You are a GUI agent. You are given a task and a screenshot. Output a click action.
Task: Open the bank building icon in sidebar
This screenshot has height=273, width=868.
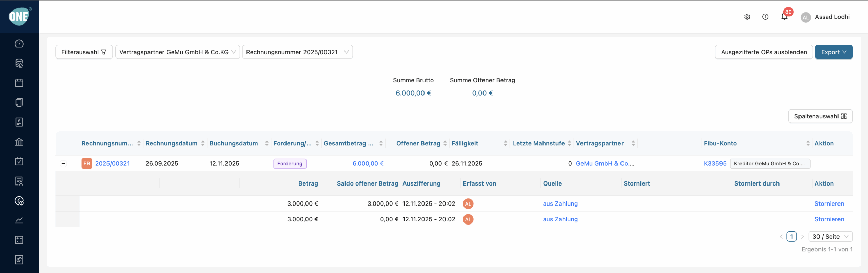[x=19, y=142]
